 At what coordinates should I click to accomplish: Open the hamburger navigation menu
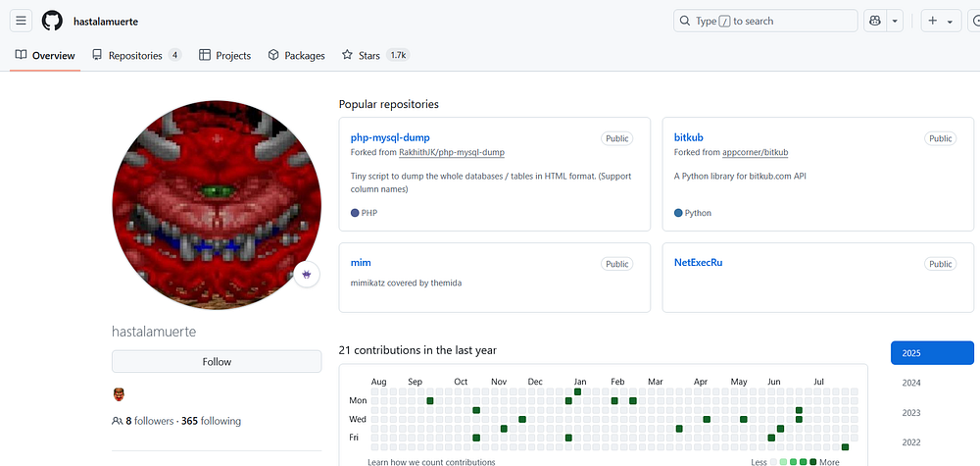tap(21, 21)
